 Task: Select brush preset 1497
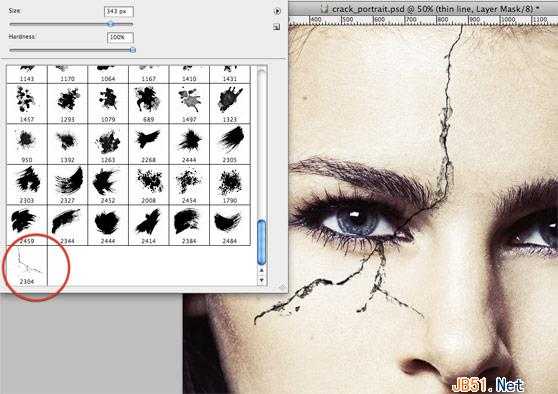tap(189, 104)
